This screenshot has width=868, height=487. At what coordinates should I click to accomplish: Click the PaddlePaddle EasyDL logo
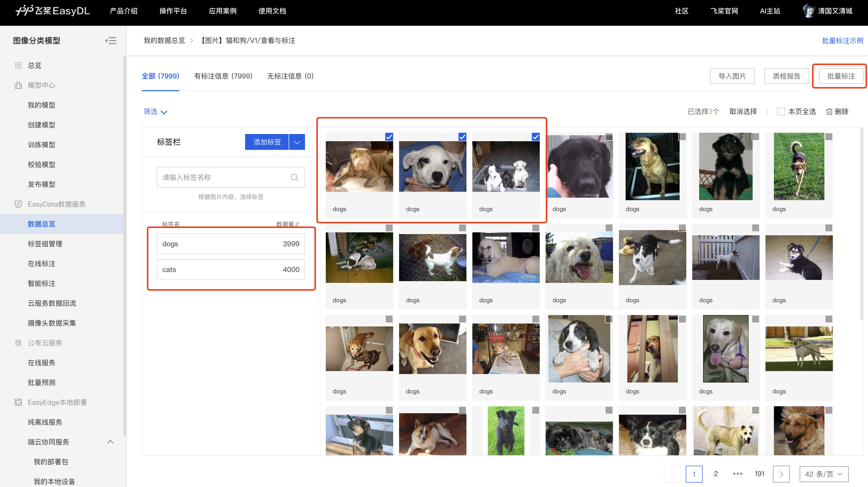52,11
